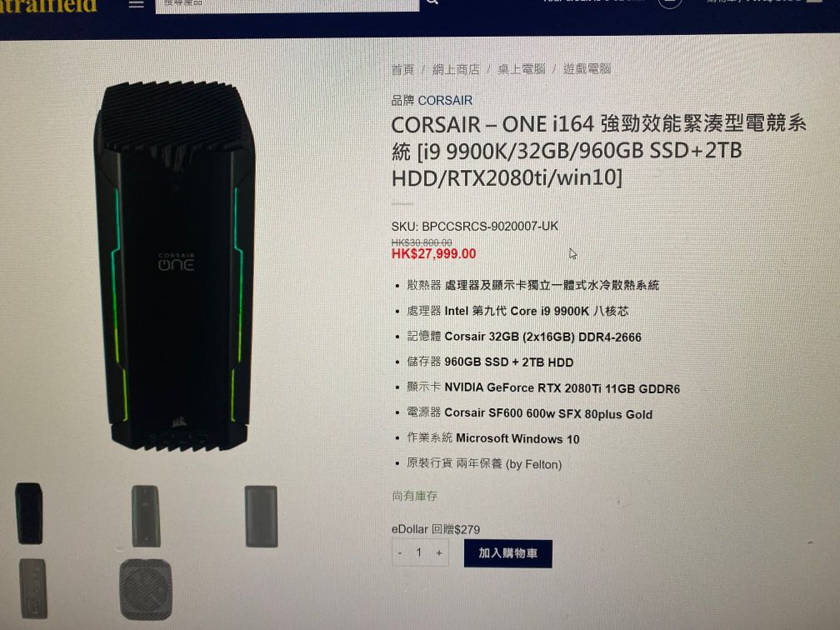This screenshot has height=630, width=840.
Task: Increase quantity with plus button
Action: pyautogui.click(x=439, y=552)
